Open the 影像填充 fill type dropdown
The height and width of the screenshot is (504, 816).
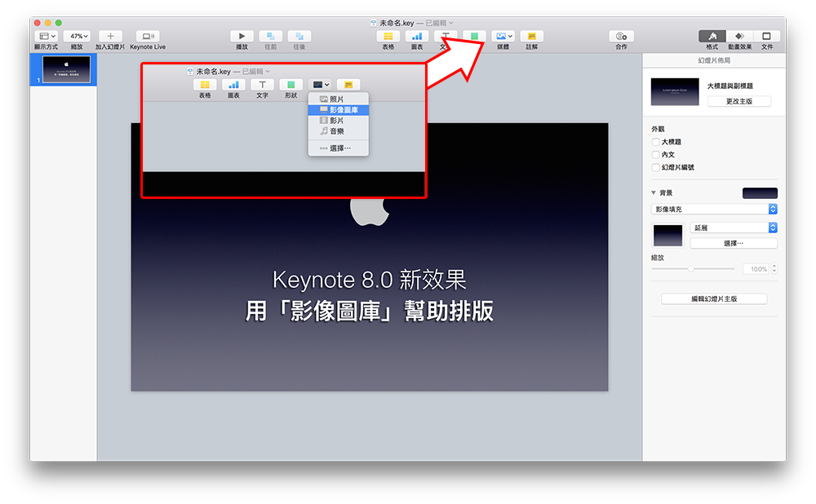[714, 209]
